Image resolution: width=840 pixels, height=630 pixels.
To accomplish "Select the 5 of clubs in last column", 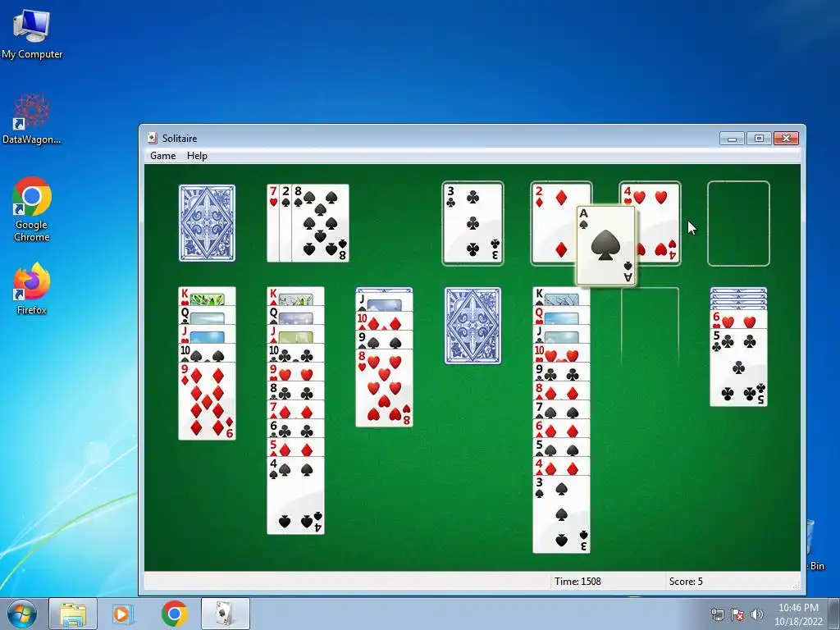I will (x=738, y=367).
